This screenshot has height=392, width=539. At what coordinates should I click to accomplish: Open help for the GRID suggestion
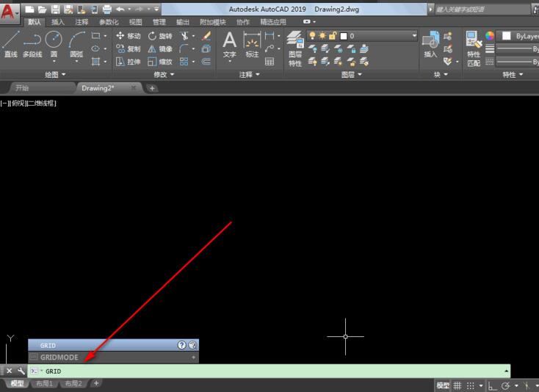[x=182, y=345]
